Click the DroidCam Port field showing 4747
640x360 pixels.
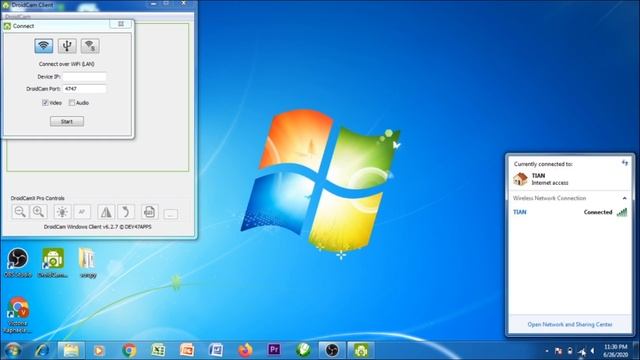[84, 89]
